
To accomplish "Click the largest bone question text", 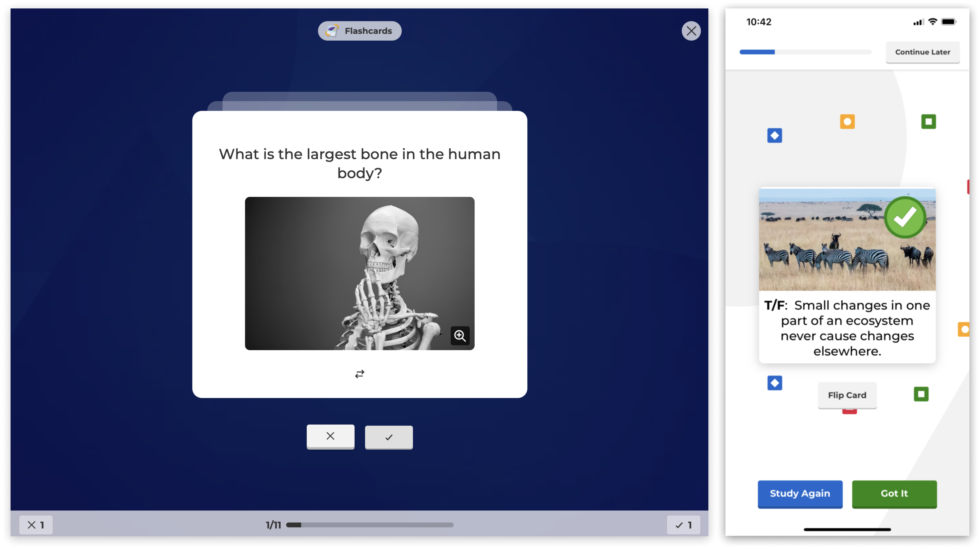I will pyautogui.click(x=360, y=163).
